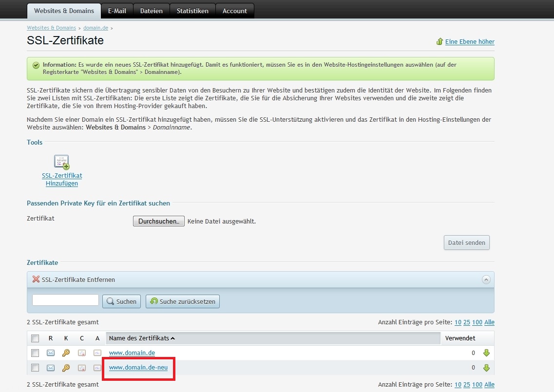This screenshot has height=392, width=554.
Task: Collapse the search panel with the round chevron
Action: pyautogui.click(x=486, y=280)
